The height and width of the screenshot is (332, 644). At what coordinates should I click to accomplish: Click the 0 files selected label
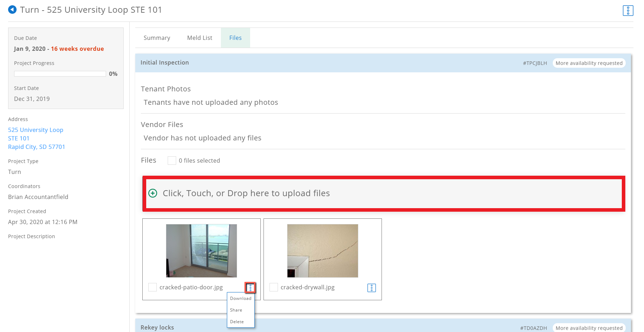(199, 161)
